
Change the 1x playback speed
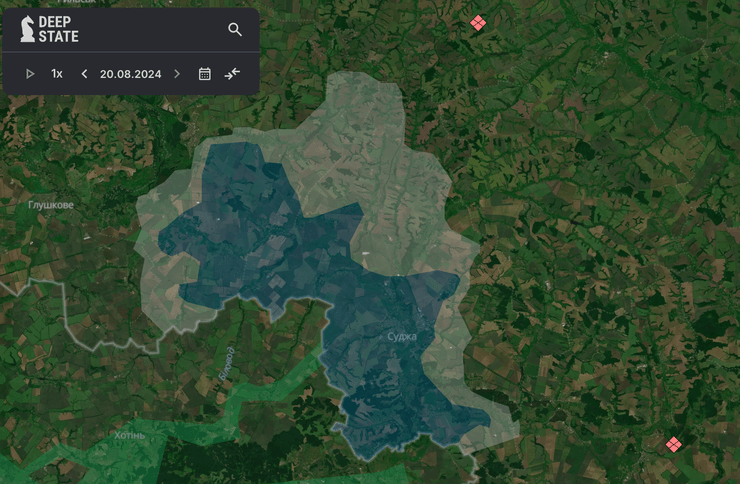click(57, 74)
